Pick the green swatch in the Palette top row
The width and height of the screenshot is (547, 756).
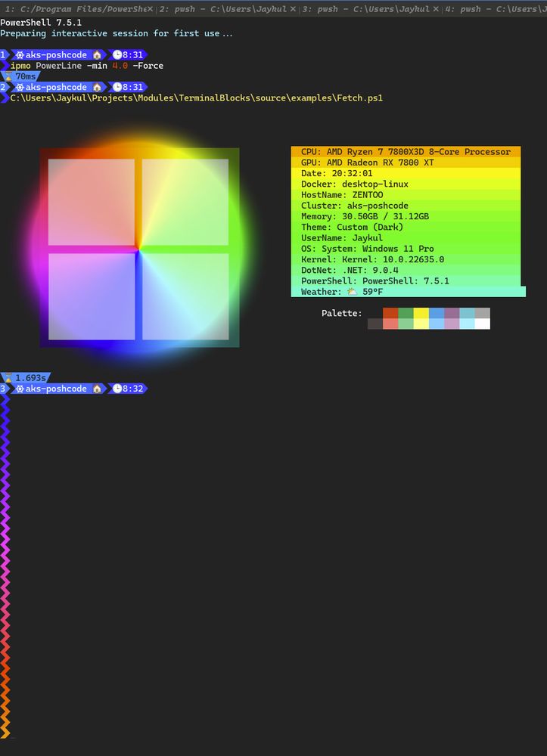click(x=406, y=313)
